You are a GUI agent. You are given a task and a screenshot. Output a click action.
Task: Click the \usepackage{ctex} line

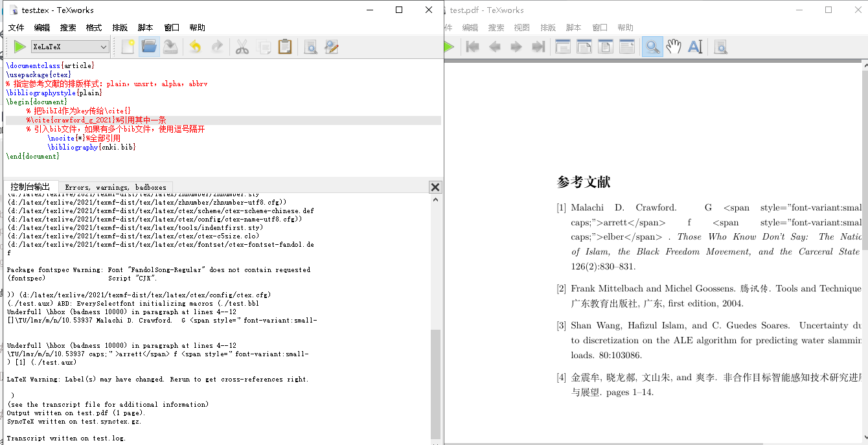(39, 74)
